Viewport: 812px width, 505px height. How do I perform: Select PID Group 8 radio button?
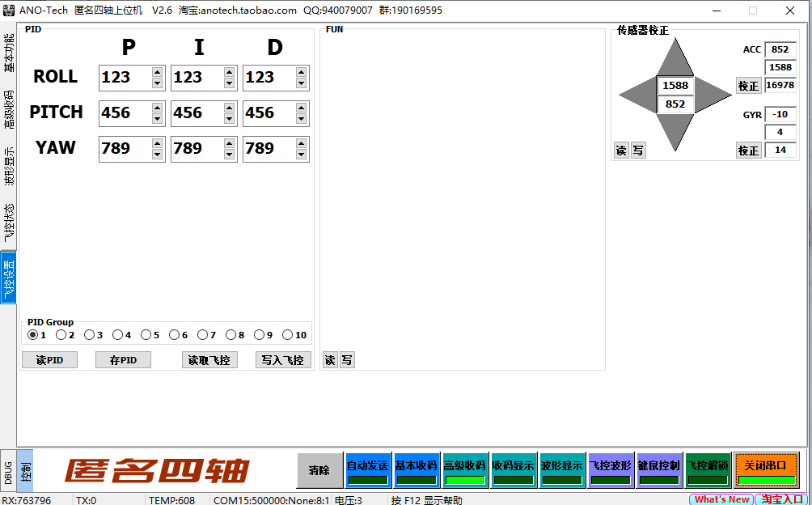(230, 334)
